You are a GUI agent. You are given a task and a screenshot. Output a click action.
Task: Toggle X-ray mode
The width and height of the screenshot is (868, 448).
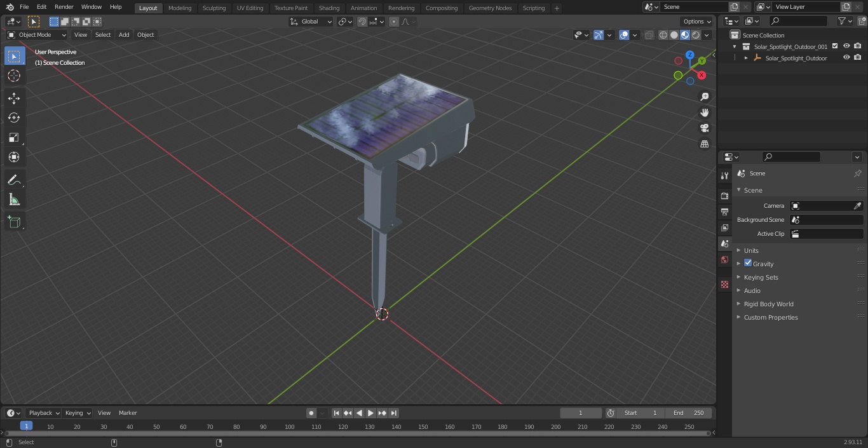(649, 35)
